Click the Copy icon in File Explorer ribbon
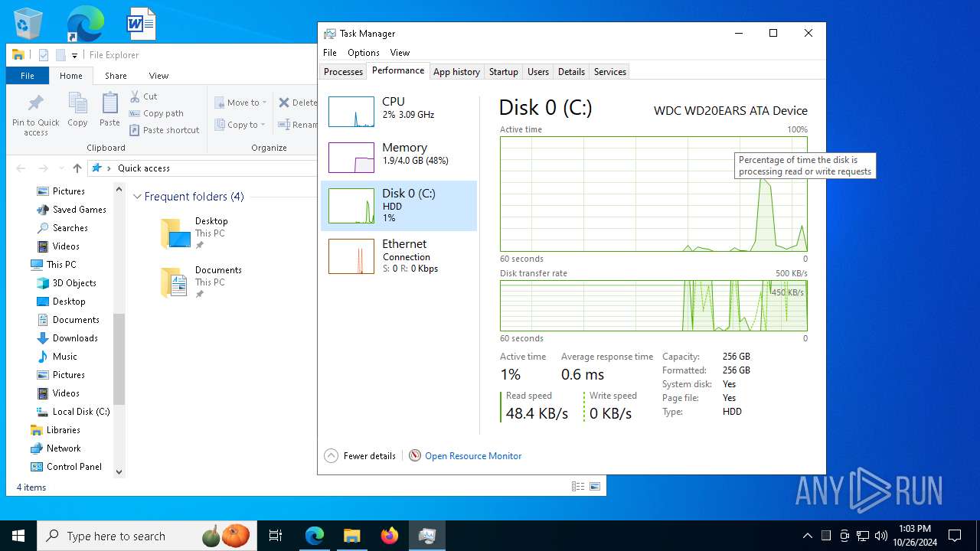The image size is (980, 551). (x=77, y=109)
